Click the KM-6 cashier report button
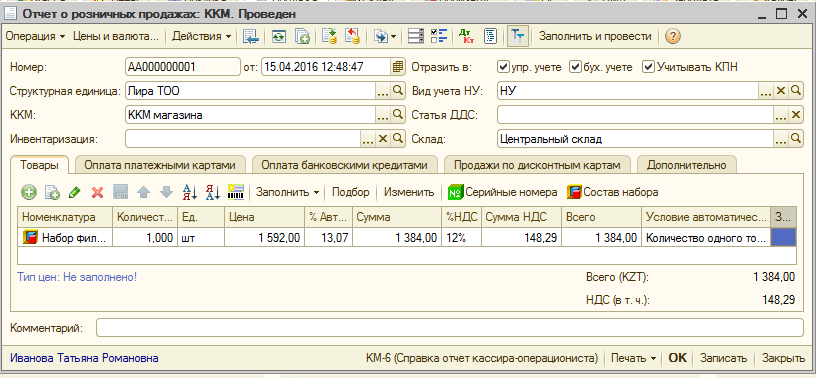This screenshot has width=816, height=378. click(x=481, y=358)
